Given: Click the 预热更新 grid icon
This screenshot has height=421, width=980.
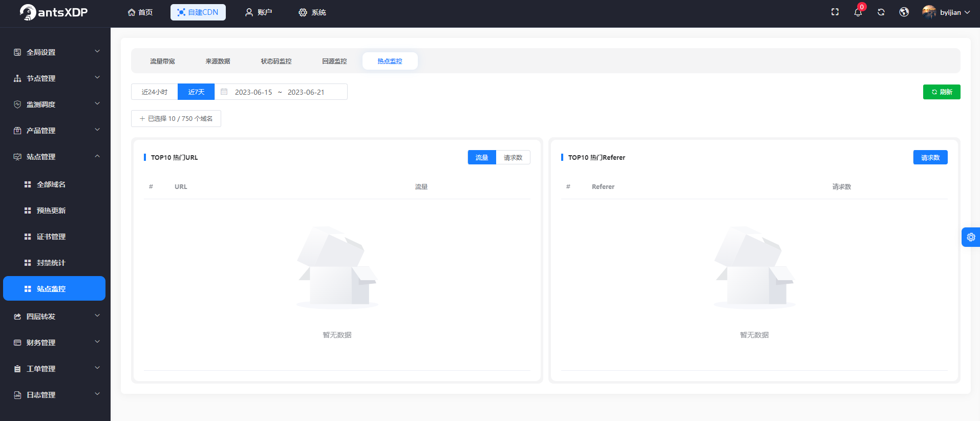Looking at the screenshot, I should tap(28, 210).
